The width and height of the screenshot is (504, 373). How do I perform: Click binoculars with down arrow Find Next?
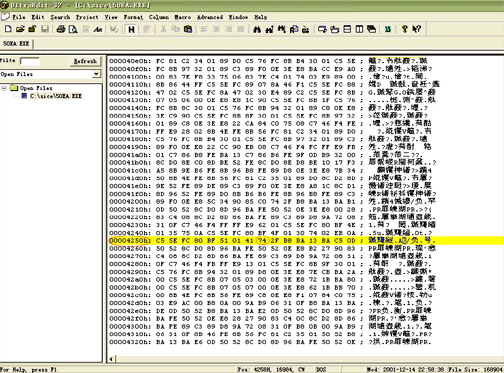pyautogui.click(x=282, y=29)
